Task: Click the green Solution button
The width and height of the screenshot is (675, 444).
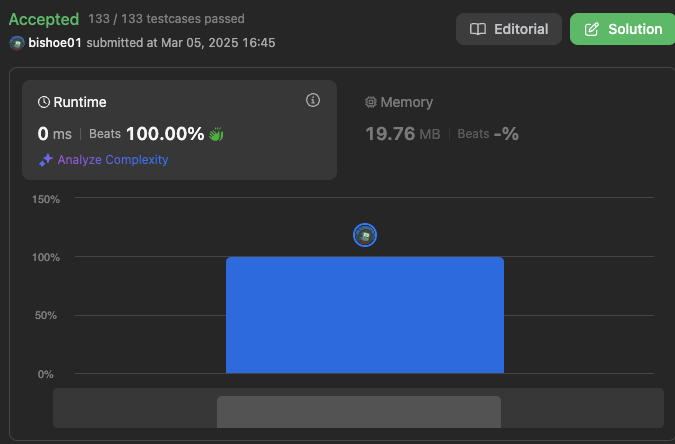Action: coord(622,29)
